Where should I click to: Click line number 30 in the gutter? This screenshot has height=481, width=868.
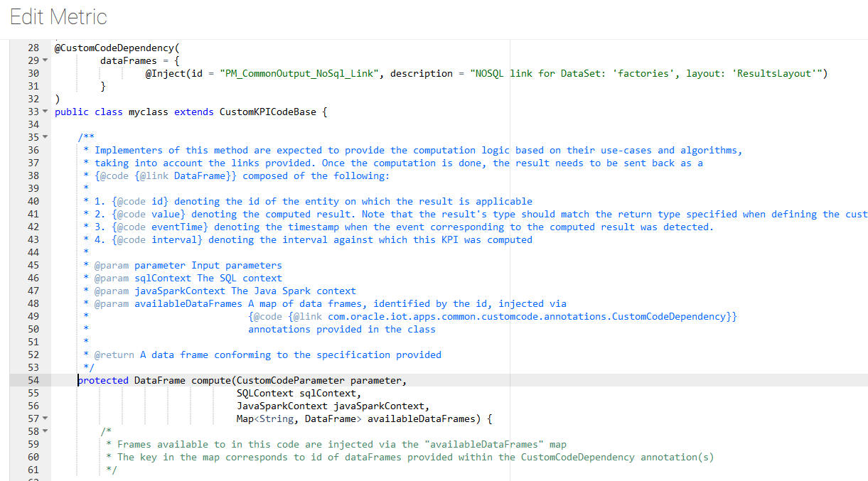[x=33, y=73]
